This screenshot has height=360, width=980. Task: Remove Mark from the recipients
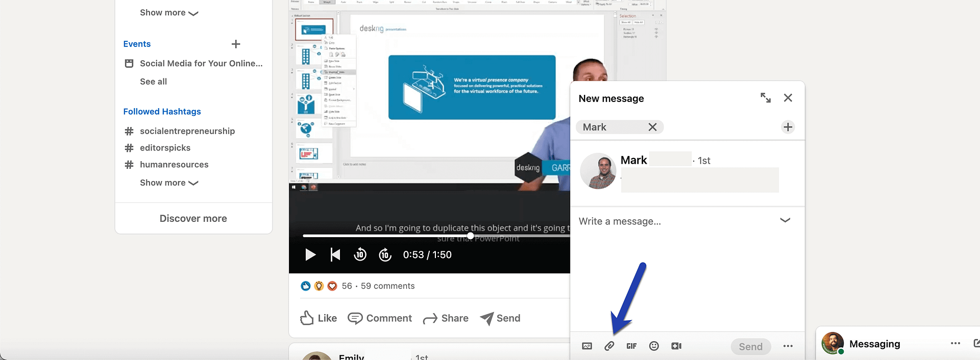[652, 127]
